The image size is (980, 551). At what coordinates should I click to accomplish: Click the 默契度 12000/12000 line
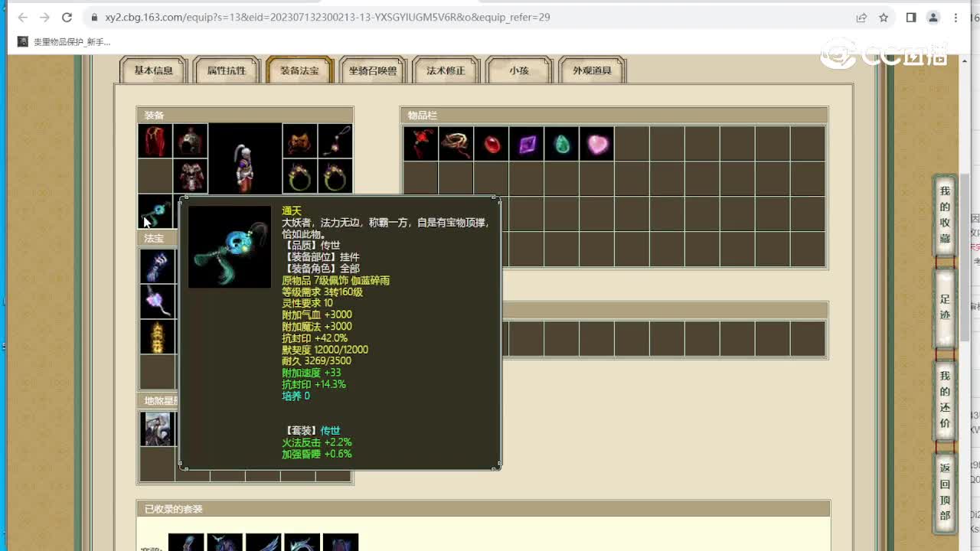pyautogui.click(x=325, y=350)
